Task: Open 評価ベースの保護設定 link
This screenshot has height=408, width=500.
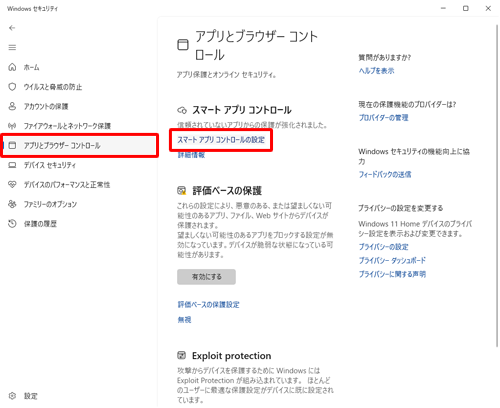Action: pyautogui.click(x=209, y=304)
